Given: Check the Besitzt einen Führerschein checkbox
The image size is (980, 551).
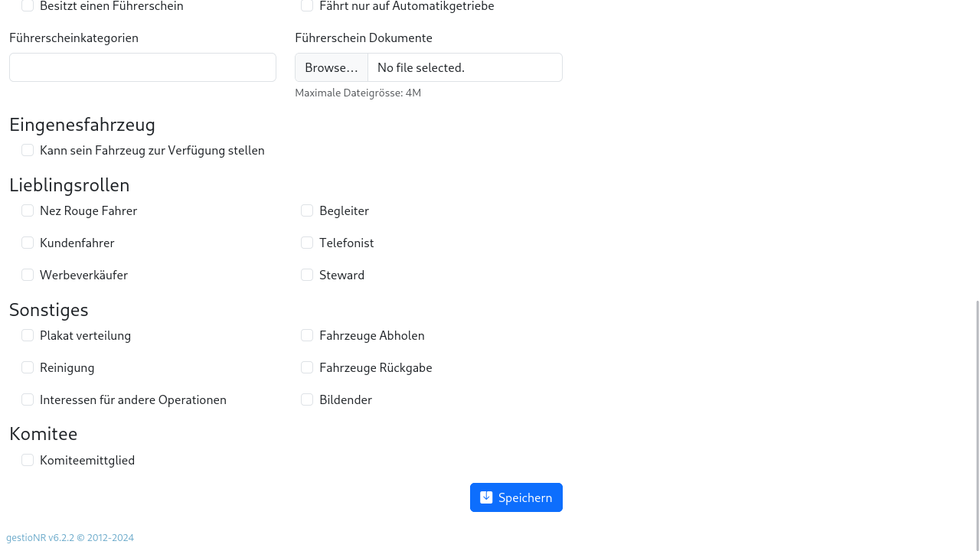Looking at the screenshot, I should [x=28, y=6].
